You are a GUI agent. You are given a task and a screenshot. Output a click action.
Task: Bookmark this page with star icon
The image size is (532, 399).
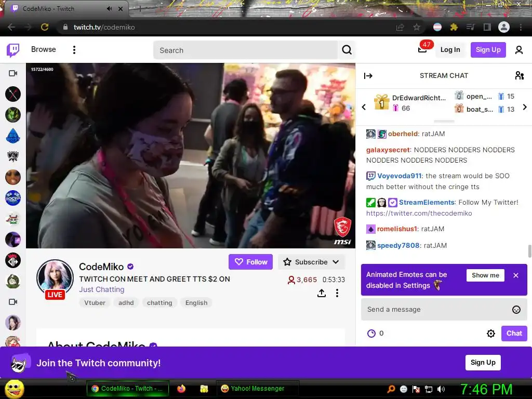click(x=417, y=27)
